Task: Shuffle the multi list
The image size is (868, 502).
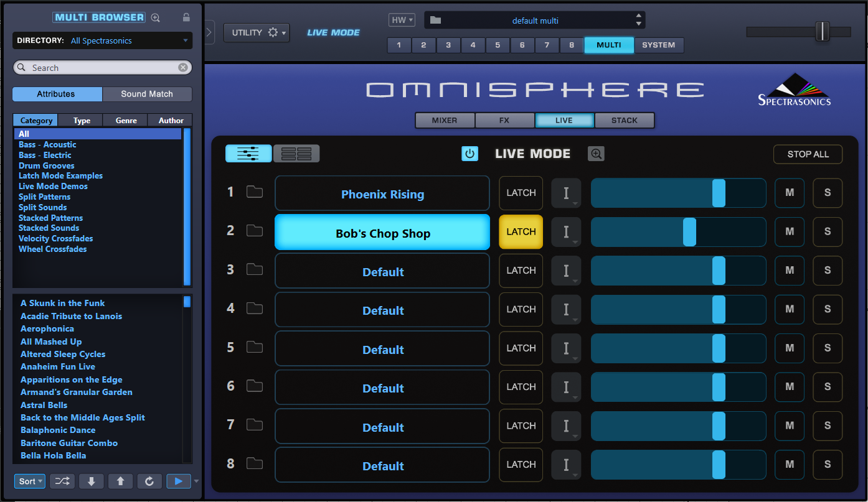Action: (62, 481)
